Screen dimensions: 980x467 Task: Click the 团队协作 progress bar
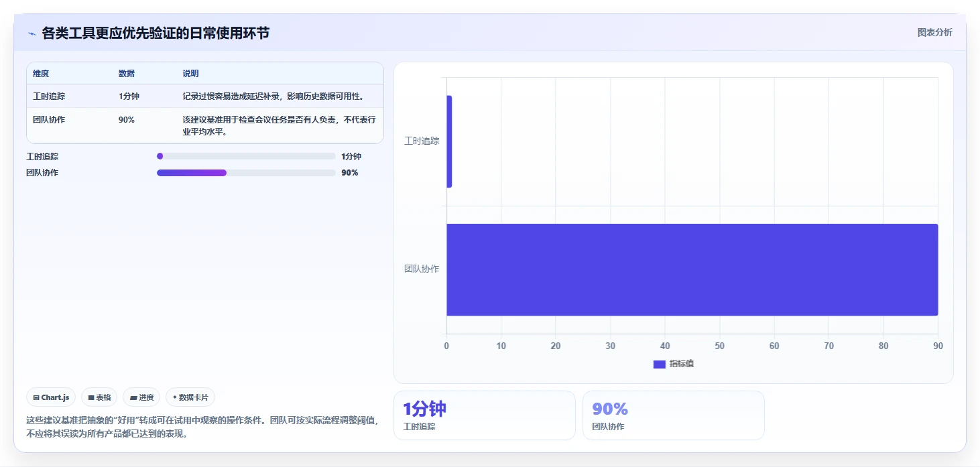(246, 172)
